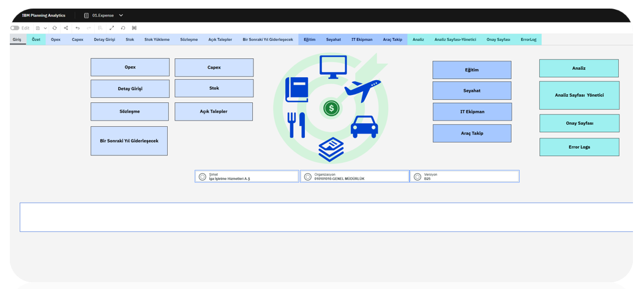This screenshot has width=644, height=289.
Task: Toggle the Edit mode switch
Action: click(x=15, y=28)
